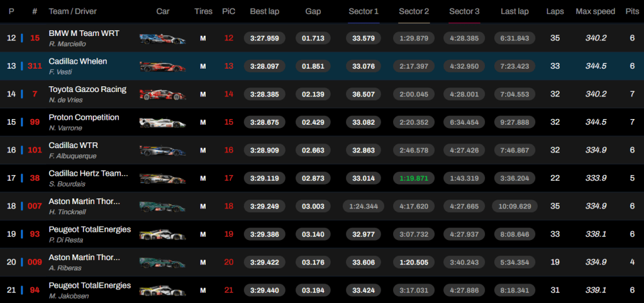644x303 pixels.
Task: Click the car image in H. Tincknell's row
Action: pyautogui.click(x=163, y=207)
